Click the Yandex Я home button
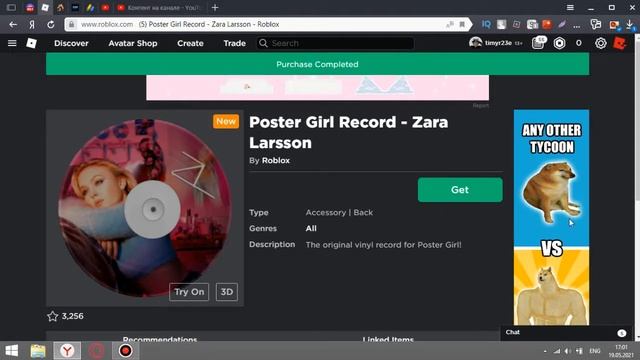 [x=32, y=24]
